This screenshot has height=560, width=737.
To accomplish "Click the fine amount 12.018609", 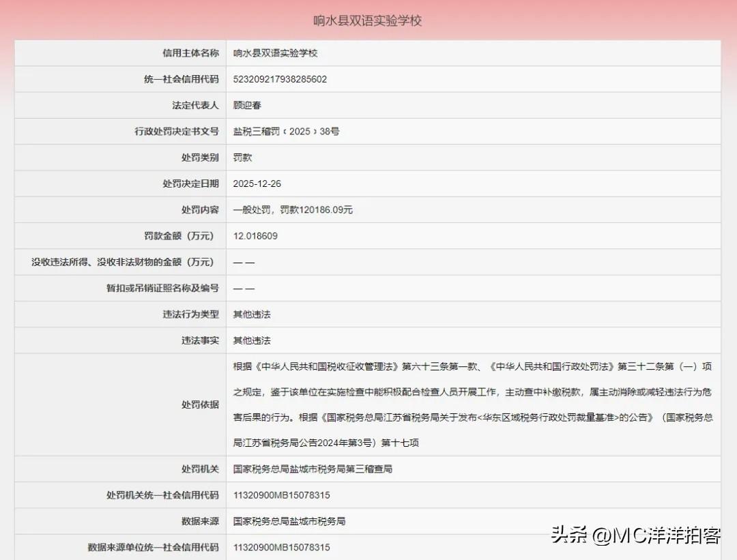I will pos(257,236).
